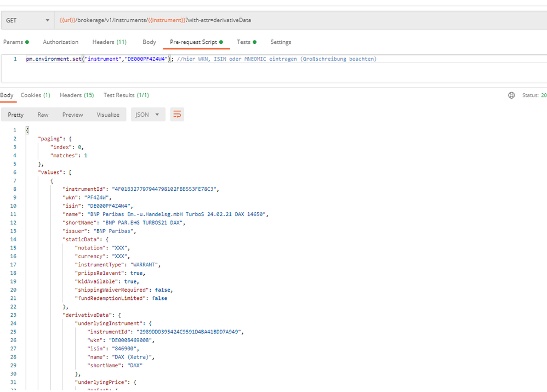547x392 pixels.
Task: View the Test Results (1/1) tab
Action: click(126, 95)
